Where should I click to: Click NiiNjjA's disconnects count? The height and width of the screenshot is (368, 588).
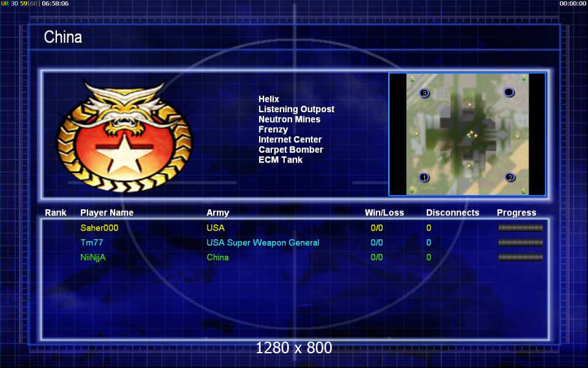[429, 257]
